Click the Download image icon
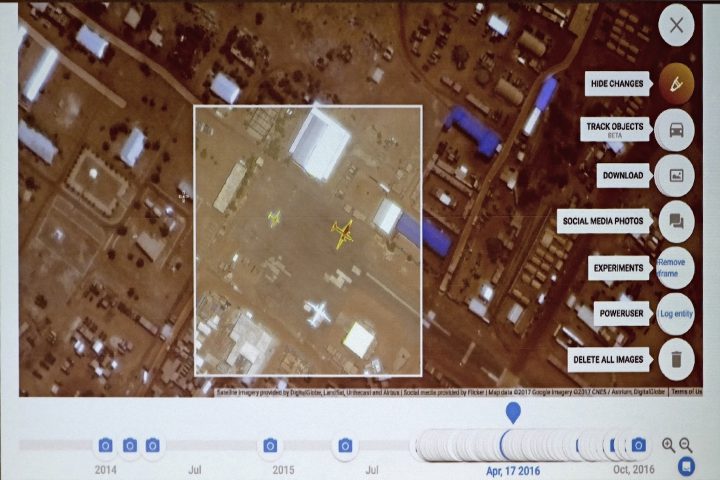The height and width of the screenshot is (480, 720). 676,175
